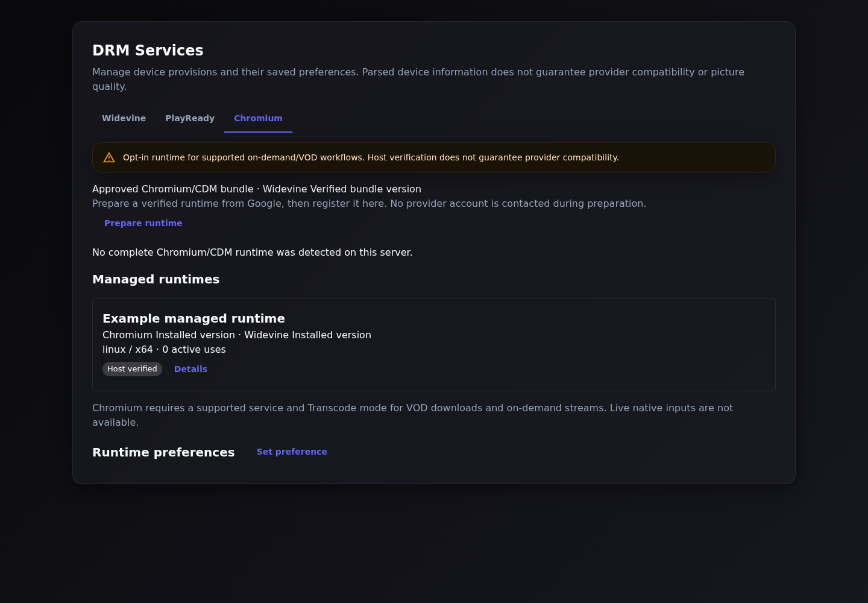The height and width of the screenshot is (603, 868).
Task: Click the Prepare runtime button
Action: [143, 223]
